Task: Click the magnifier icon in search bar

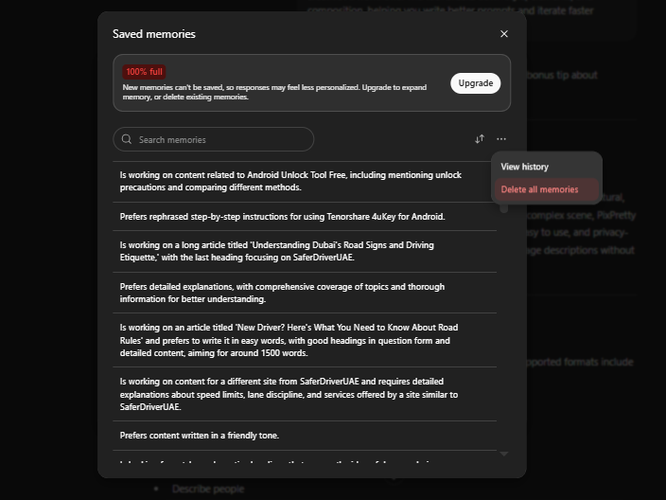Action: click(127, 140)
